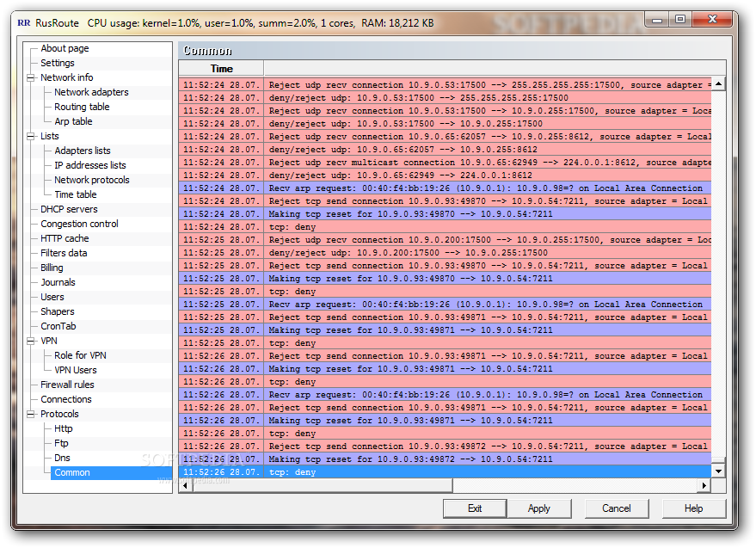Click the horizontal scrollbar thumb
This screenshot has width=756, height=548.
(x=323, y=486)
